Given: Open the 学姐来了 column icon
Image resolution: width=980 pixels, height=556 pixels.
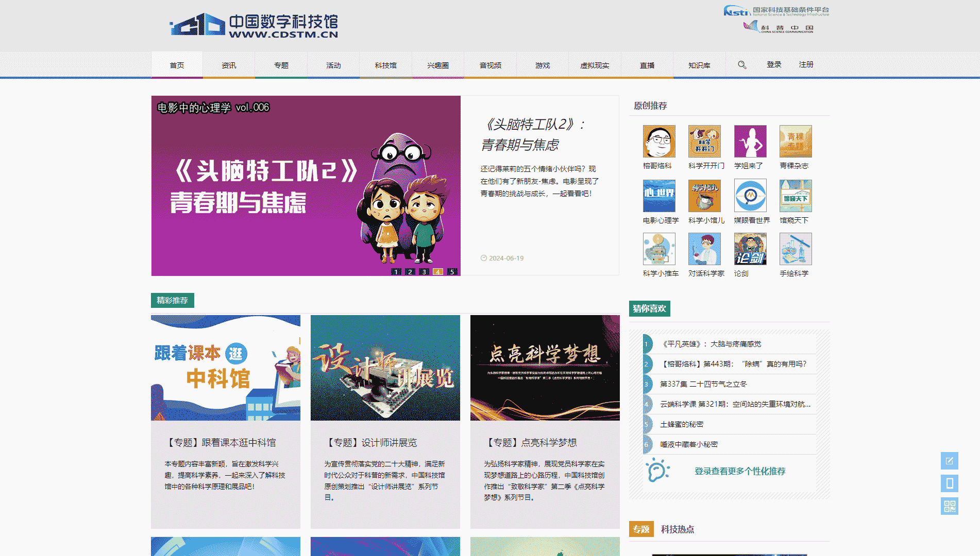Looking at the screenshot, I should point(750,141).
